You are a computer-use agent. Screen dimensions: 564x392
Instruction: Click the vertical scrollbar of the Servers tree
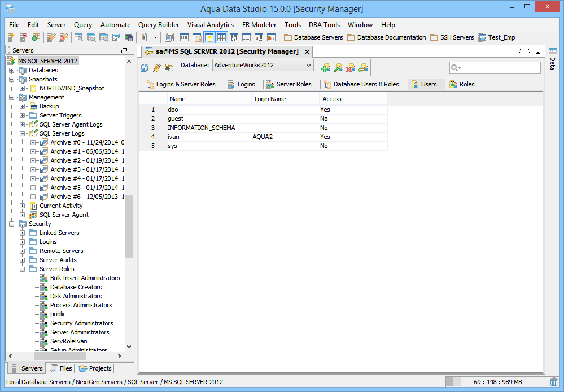[x=129, y=227]
